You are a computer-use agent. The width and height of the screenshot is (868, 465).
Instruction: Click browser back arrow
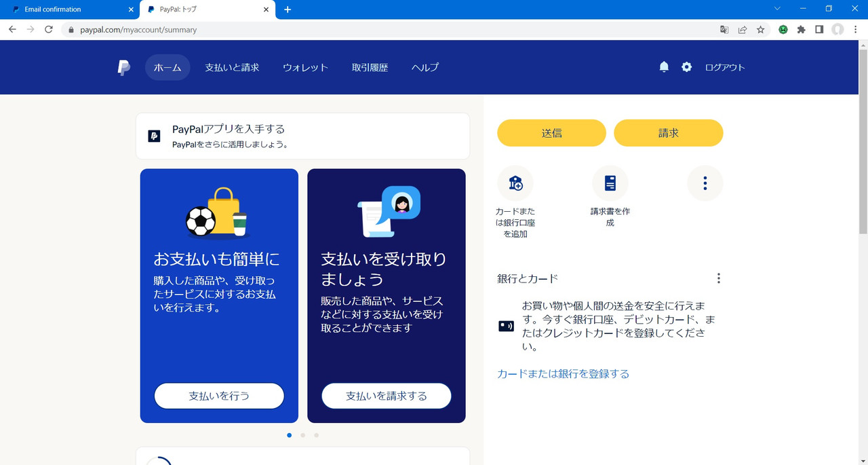pyautogui.click(x=12, y=30)
